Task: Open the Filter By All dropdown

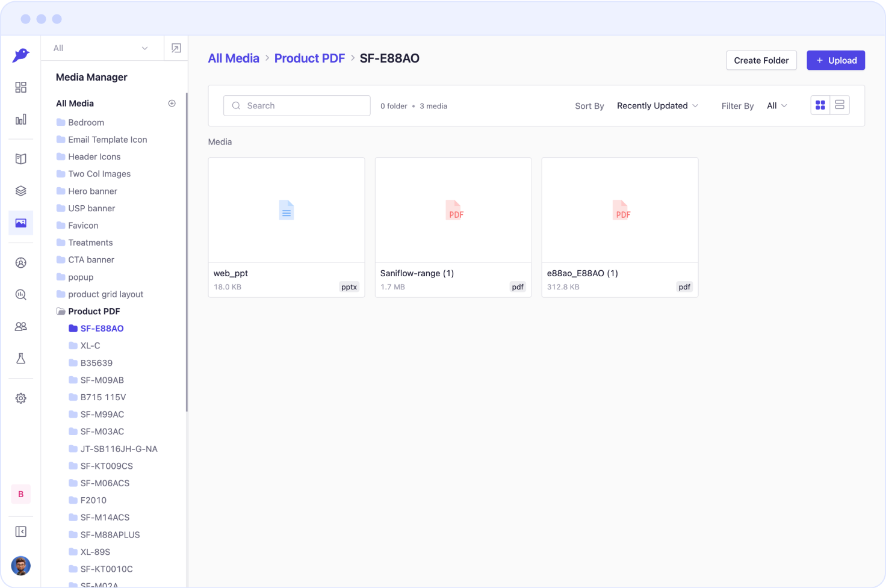Action: pos(776,106)
